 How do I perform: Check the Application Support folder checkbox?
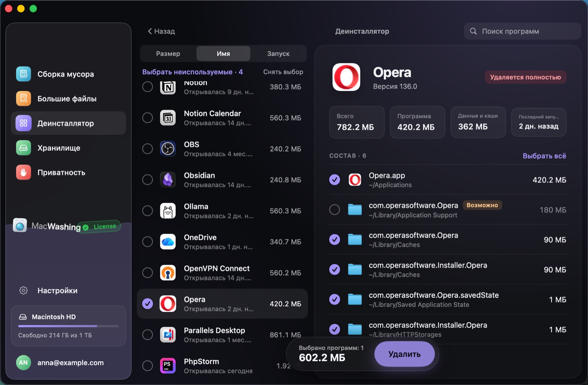[x=334, y=210]
